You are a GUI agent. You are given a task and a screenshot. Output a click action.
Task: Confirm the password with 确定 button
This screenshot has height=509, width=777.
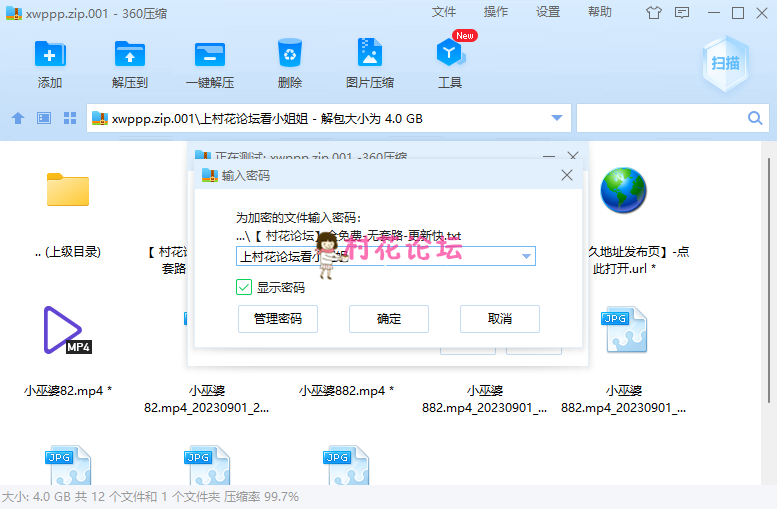coord(388,319)
